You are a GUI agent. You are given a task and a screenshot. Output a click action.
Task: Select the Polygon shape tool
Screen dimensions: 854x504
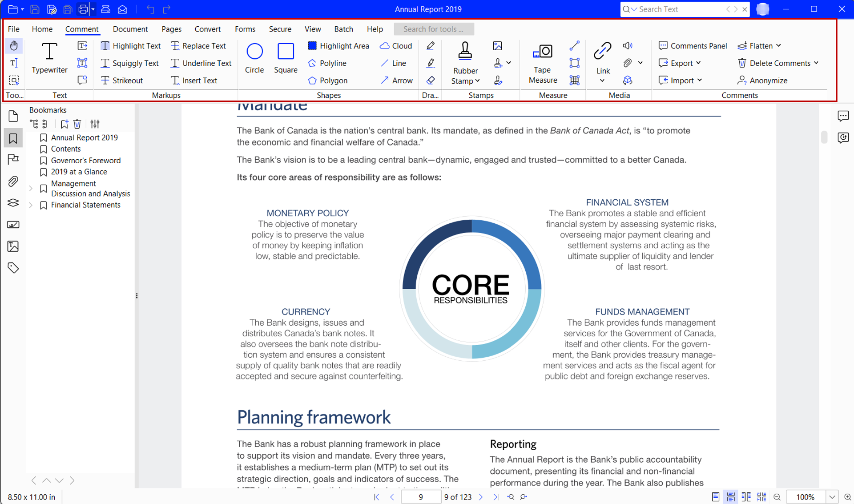328,81
